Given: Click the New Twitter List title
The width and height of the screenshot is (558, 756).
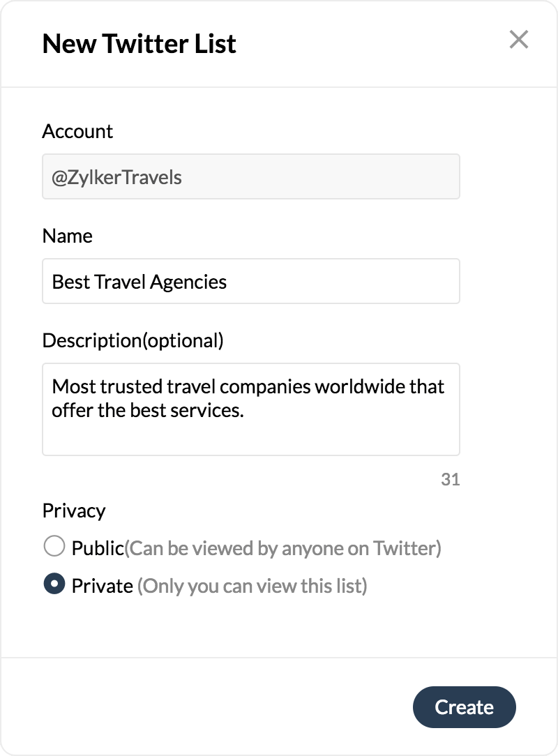Looking at the screenshot, I should click(x=139, y=44).
